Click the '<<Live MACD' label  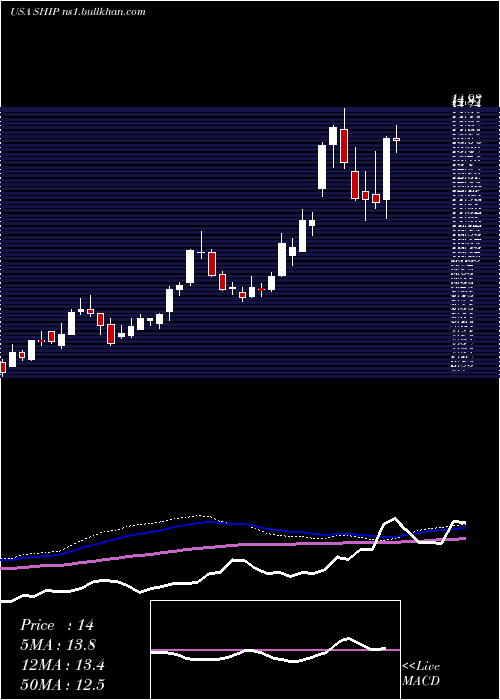(x=421, y=673)
